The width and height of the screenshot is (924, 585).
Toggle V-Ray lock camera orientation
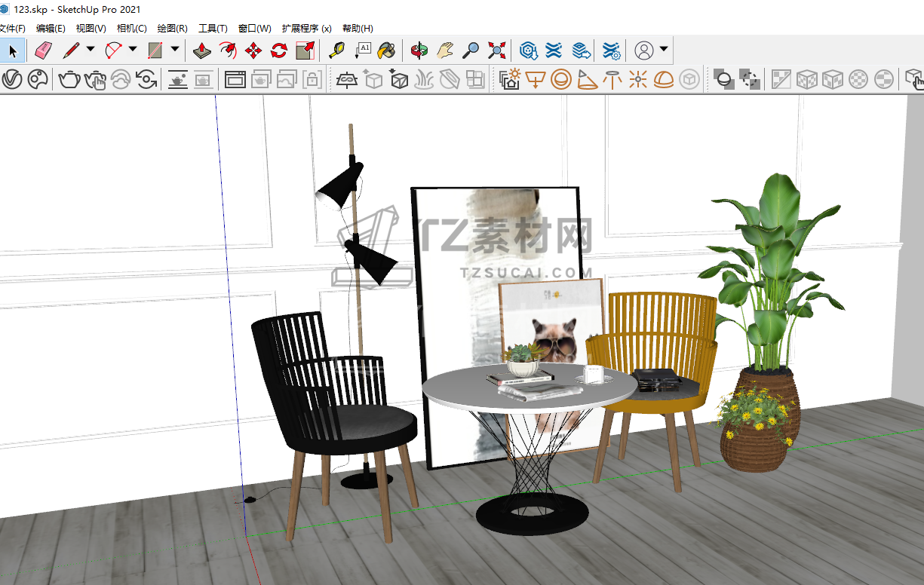(x=312, y=78)
